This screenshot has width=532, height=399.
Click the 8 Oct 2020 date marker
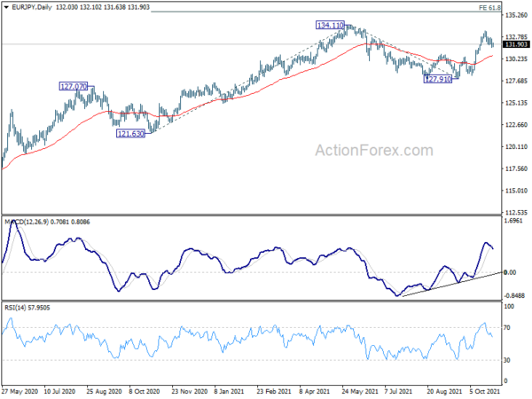pyautogui.click(x=145, y=392)
